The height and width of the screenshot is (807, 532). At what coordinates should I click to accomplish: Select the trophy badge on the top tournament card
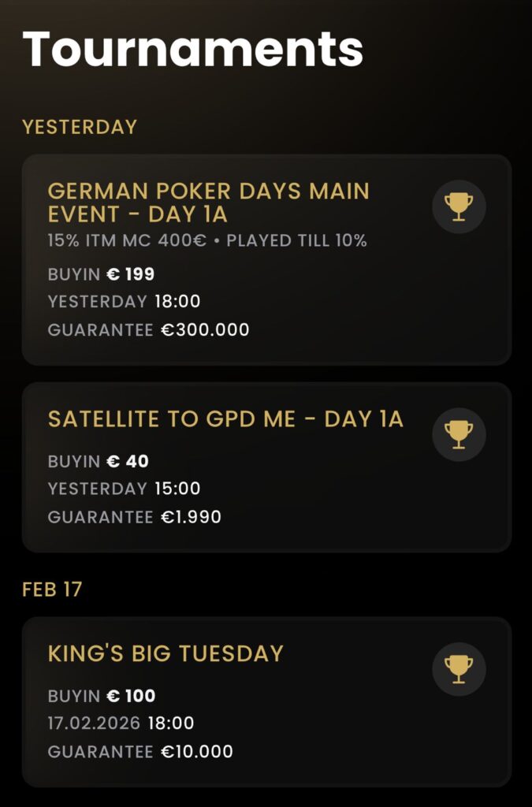[458, 206]
